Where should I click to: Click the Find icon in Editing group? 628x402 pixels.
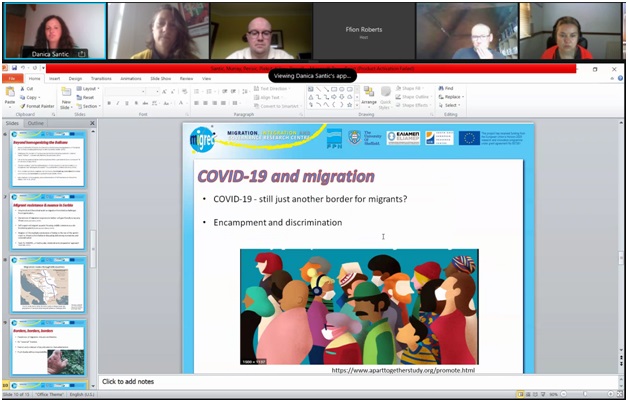(x=447, y=88)
